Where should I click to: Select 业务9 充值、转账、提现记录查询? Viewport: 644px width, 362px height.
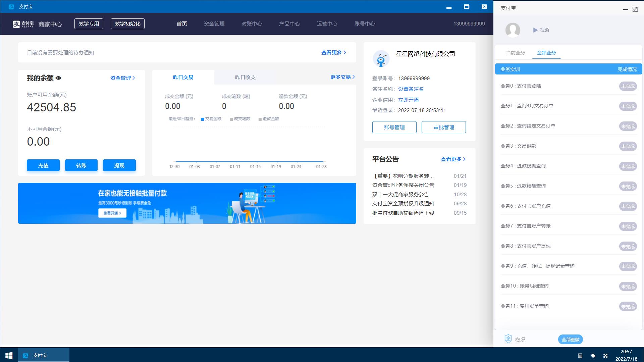[537, 266]
